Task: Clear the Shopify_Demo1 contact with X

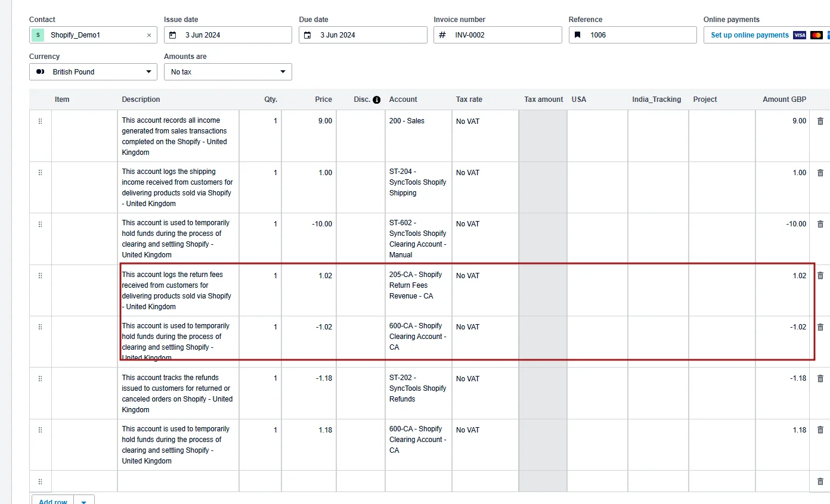Action: point(149,35)
